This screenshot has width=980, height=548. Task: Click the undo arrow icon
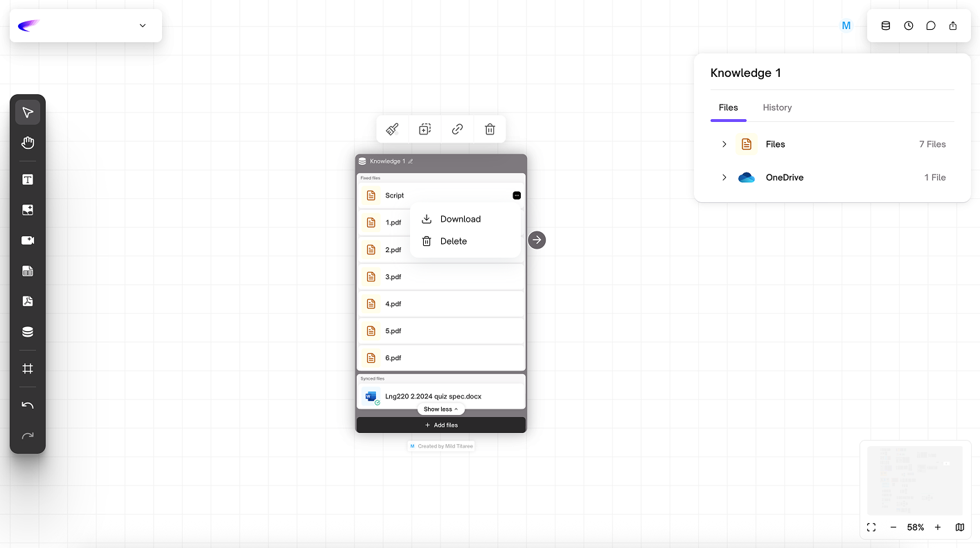[x=28, y=405]
